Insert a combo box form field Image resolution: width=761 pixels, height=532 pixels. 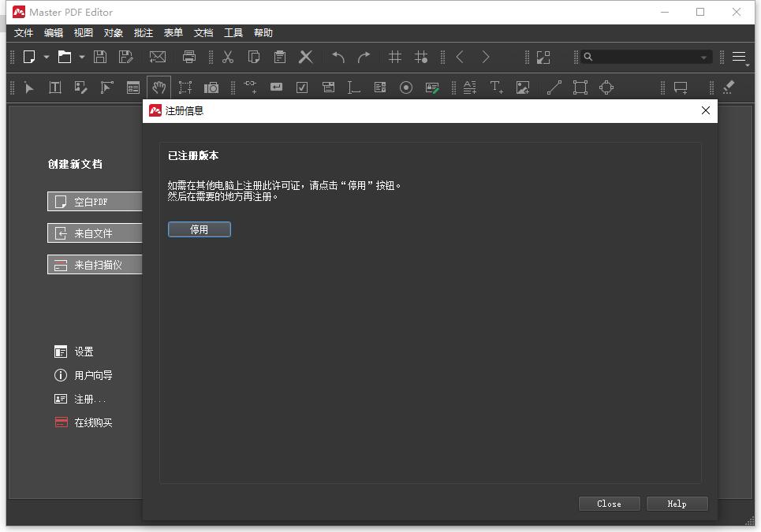(x=329, y=87)
